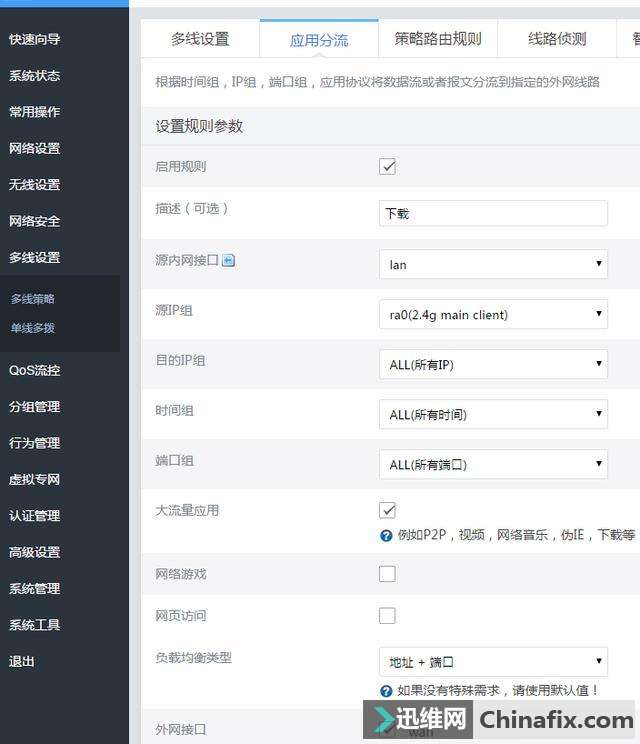Switch to the 线路侦测 tab
640x744 pixels.
pos(557,40)
